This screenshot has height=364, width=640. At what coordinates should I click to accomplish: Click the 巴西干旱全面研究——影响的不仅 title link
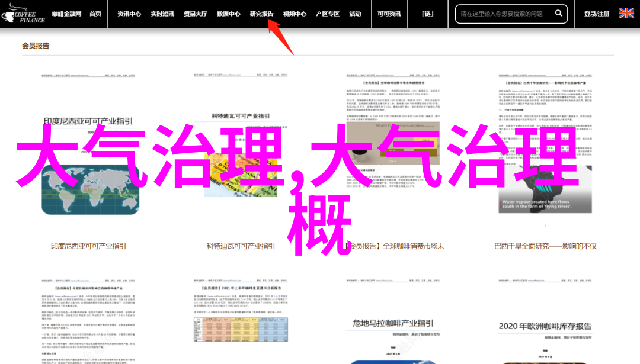545,246
